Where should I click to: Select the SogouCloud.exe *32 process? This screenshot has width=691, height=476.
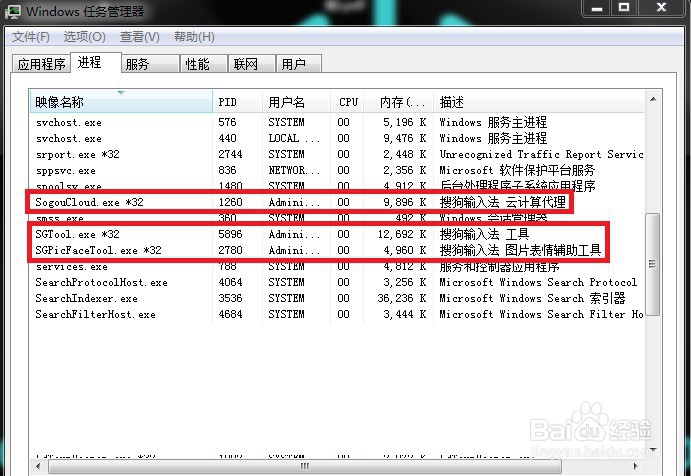coord(337,202)
